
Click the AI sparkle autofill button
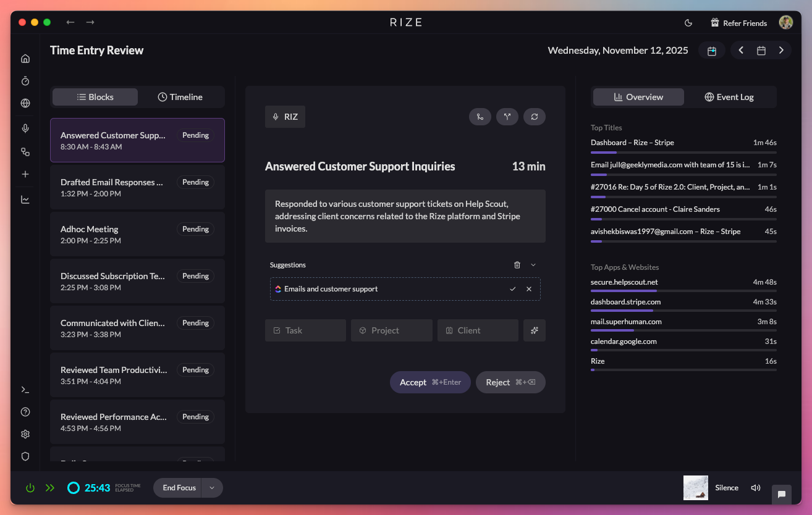coord(535,330)
